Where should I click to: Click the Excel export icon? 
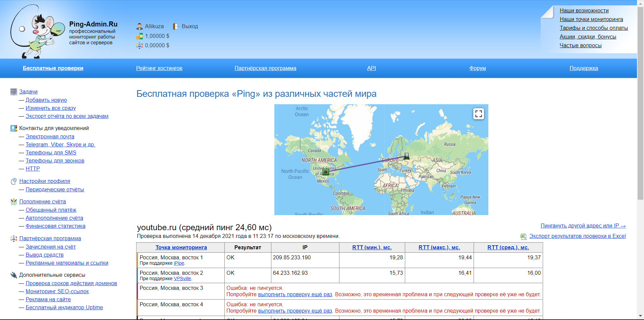click(x=523, y=237)
